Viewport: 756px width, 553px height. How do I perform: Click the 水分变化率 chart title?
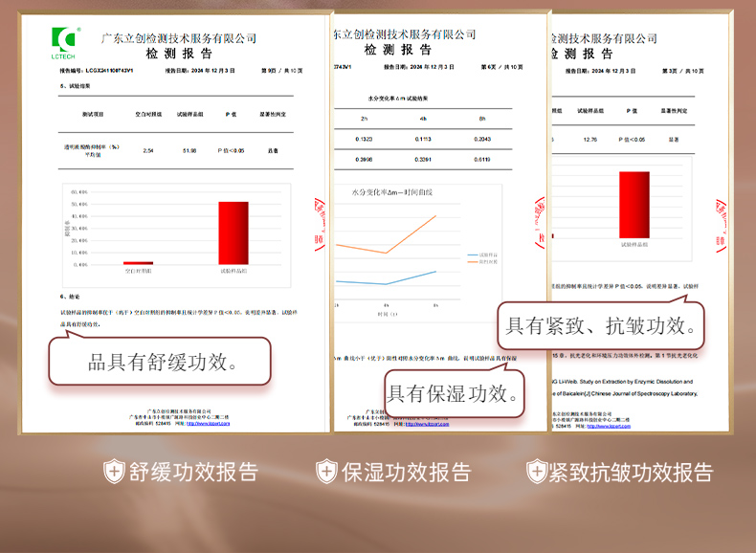tap(392, 194)
